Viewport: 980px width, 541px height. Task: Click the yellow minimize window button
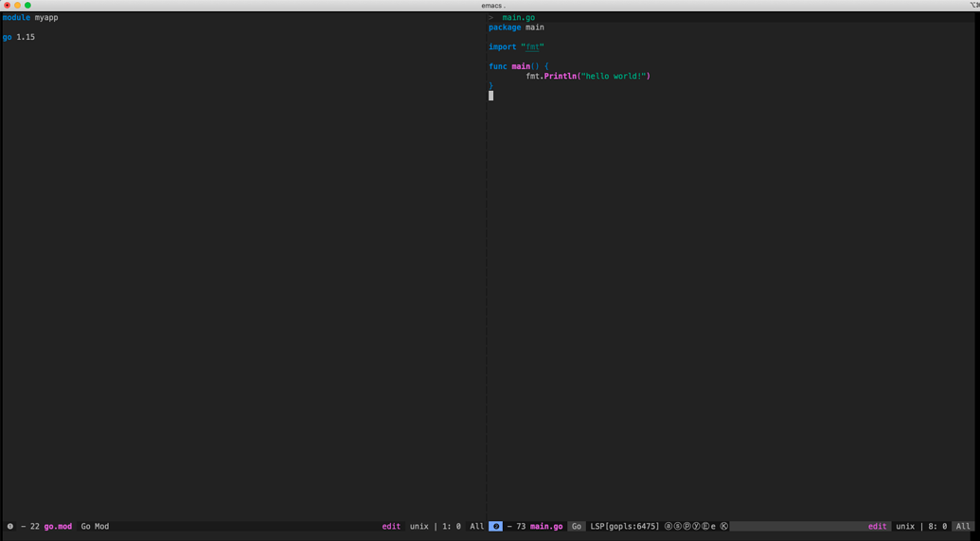pyautogui.click(x=17, y=5)
